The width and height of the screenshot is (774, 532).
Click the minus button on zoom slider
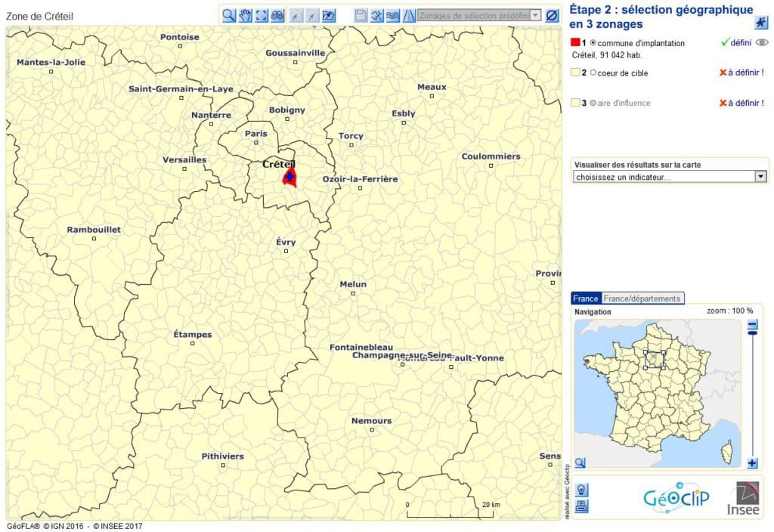pyautogui.click(x=752, y=326)
